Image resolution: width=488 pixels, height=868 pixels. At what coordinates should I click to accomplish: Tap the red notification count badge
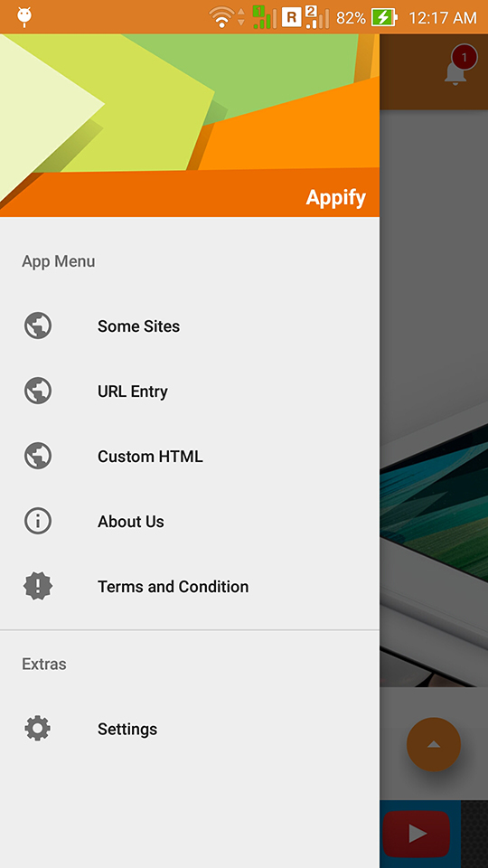465,57
